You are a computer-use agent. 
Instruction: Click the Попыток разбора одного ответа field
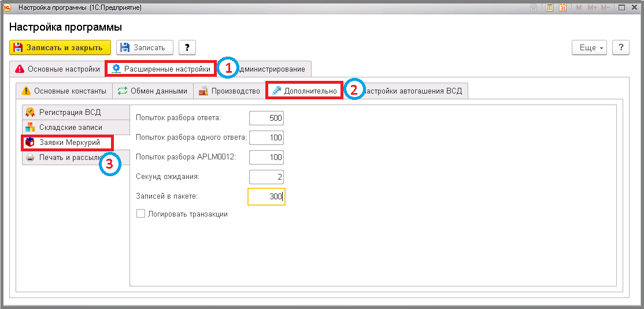click(267, 137)
